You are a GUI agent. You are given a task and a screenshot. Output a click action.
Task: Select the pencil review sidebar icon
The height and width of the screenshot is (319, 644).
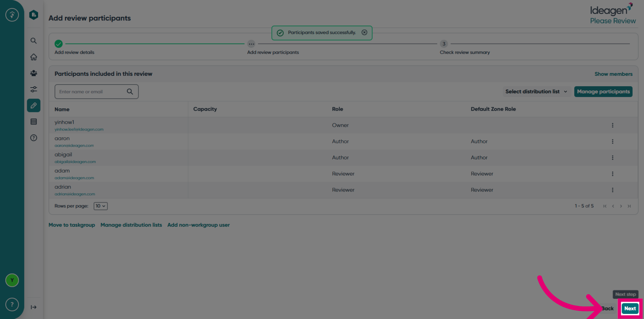(x=34, y=105)
